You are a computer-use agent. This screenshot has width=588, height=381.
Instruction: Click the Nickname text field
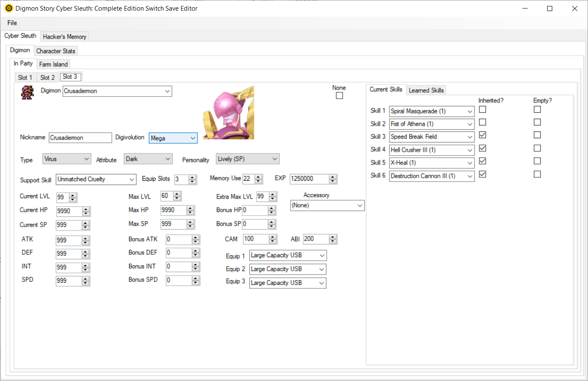[x=80, y=137]
